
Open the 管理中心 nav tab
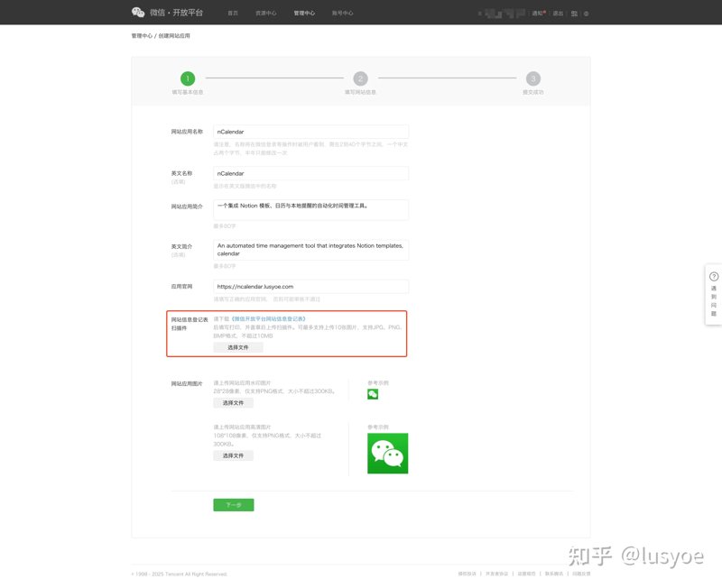tap(304, 13)
